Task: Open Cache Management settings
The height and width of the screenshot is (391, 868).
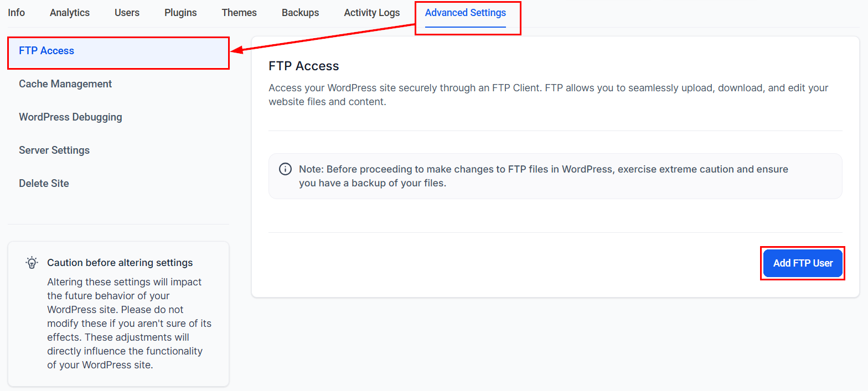Action: 65,84
